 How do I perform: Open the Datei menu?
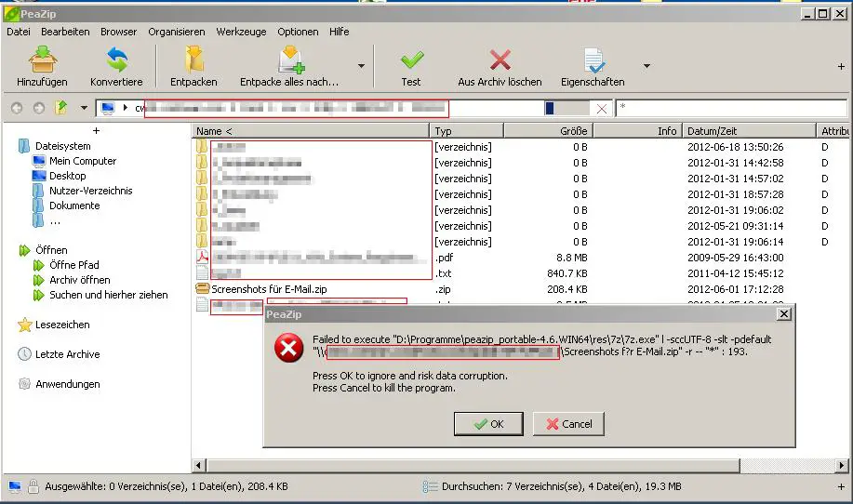pos(19,32)
